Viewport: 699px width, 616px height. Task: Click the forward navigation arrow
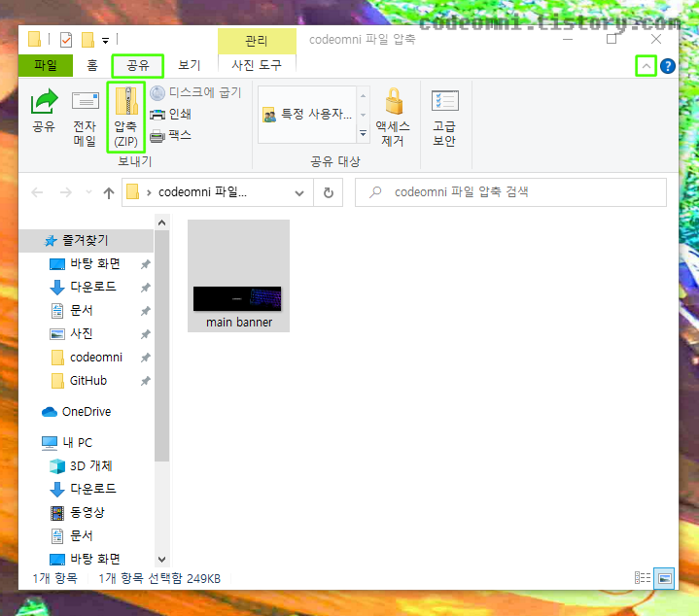[x=66, y=192]
